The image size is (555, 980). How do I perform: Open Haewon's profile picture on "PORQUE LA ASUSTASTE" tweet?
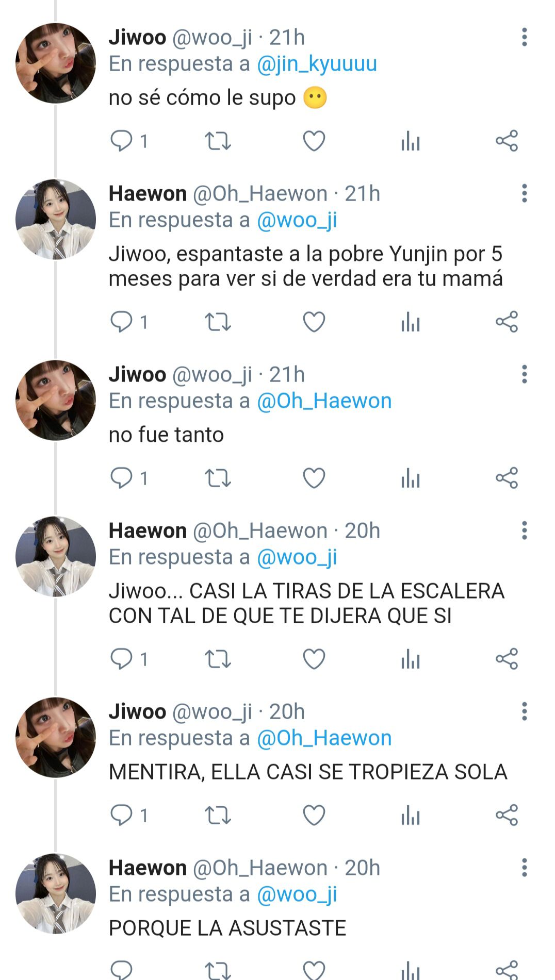[56, 893]
